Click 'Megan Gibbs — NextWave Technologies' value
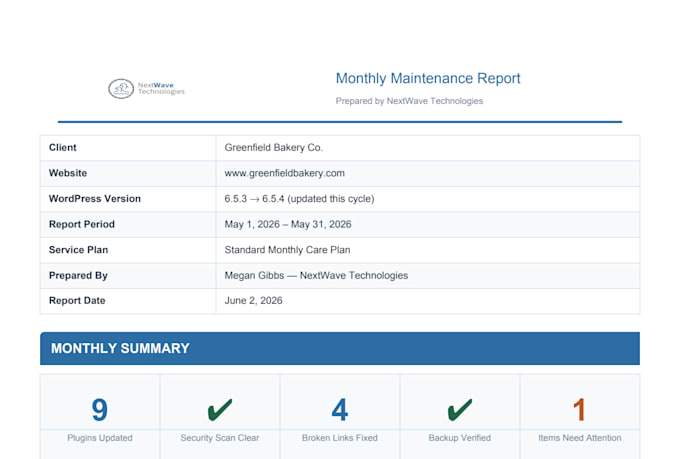The width and height of the screenshot is (680, 459). click(316, 275)
